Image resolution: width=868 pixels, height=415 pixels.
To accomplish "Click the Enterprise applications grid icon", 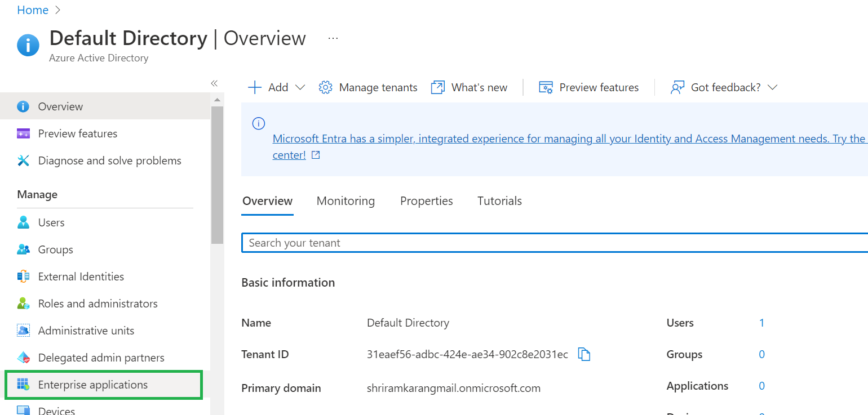I will [23, 385].
